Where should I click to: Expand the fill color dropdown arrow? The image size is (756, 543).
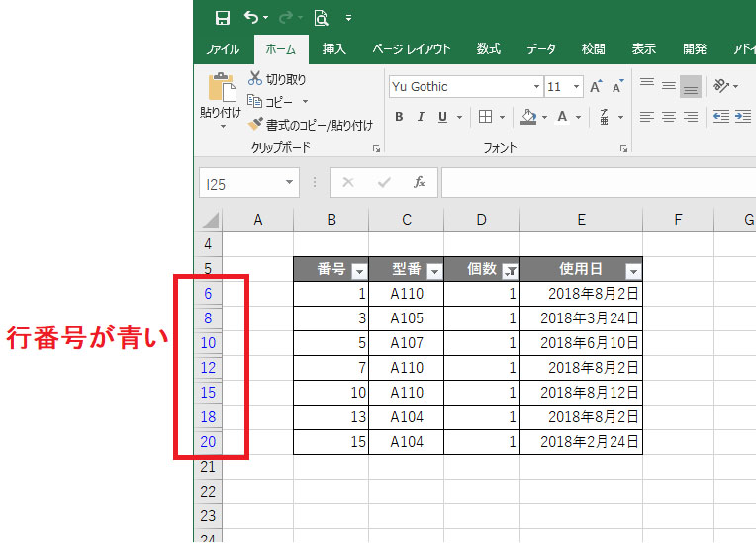tap(545, 117)
